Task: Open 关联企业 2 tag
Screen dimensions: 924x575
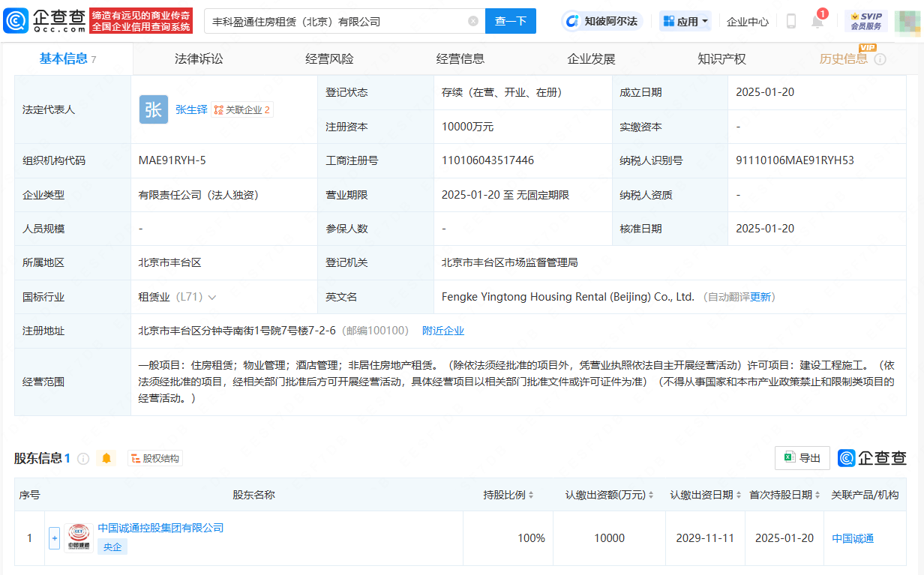Action: pos(242,109)
